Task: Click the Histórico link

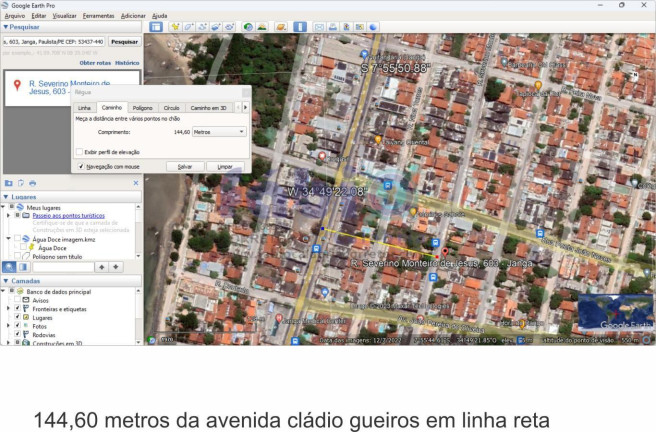Action: click(127, 63)
